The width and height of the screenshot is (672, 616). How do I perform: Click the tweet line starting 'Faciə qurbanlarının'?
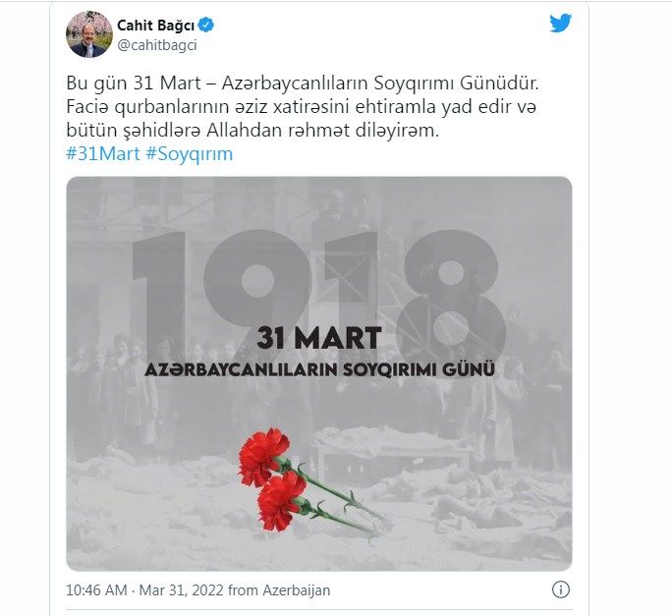point(302,107)
